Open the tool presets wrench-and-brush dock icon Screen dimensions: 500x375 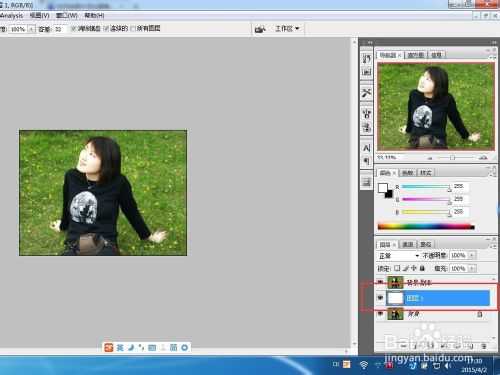coord(367,92)
